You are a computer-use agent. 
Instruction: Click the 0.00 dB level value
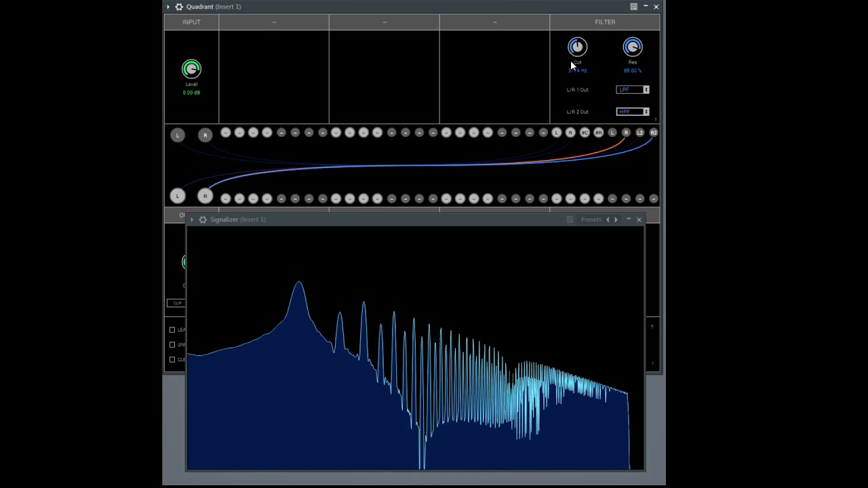[191, 92]
